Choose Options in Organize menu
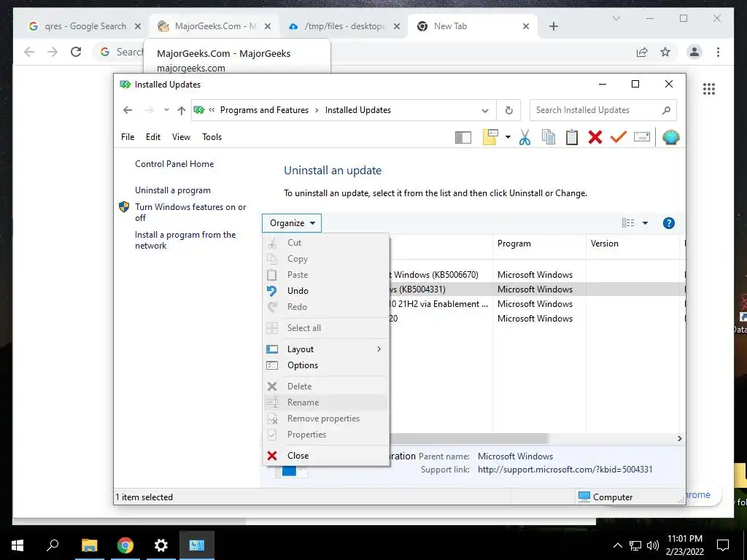 (x=326, y=365)
